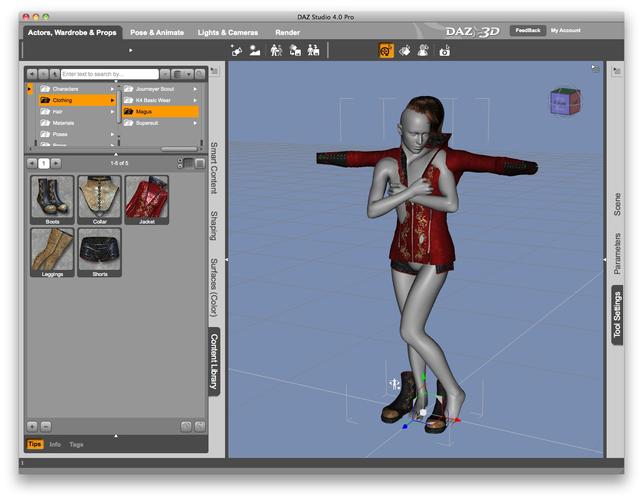The width and height of the screenshot is (643, 500).
Task: Click the two-figures toolbar icon
Action: pos(276,51)
